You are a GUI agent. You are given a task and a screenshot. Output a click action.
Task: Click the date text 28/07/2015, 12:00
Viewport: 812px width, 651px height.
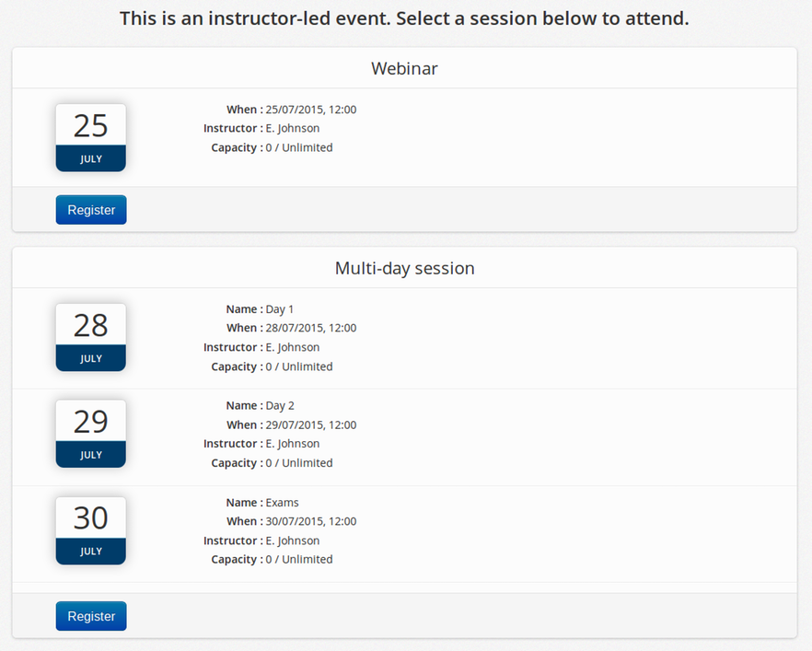point(311,328)
